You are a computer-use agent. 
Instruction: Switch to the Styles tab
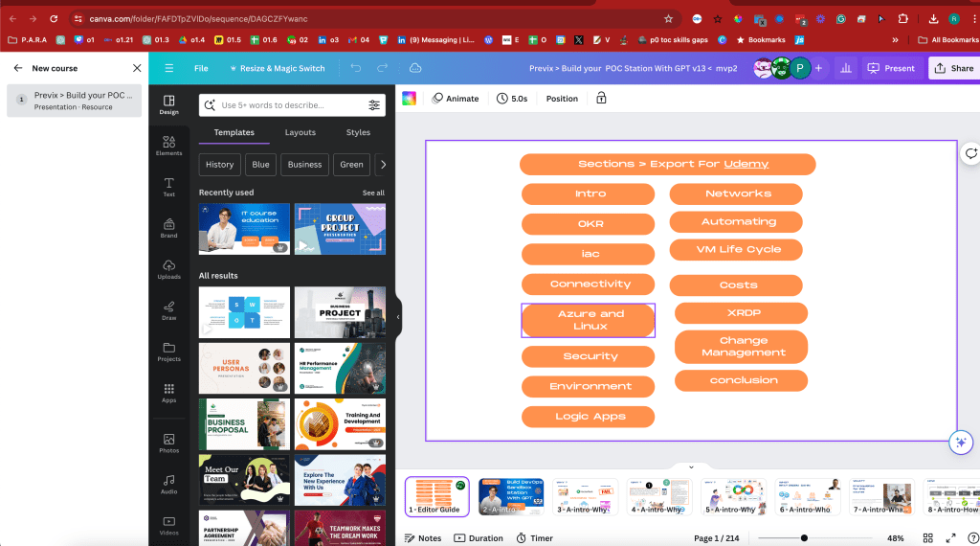(358, 132)
